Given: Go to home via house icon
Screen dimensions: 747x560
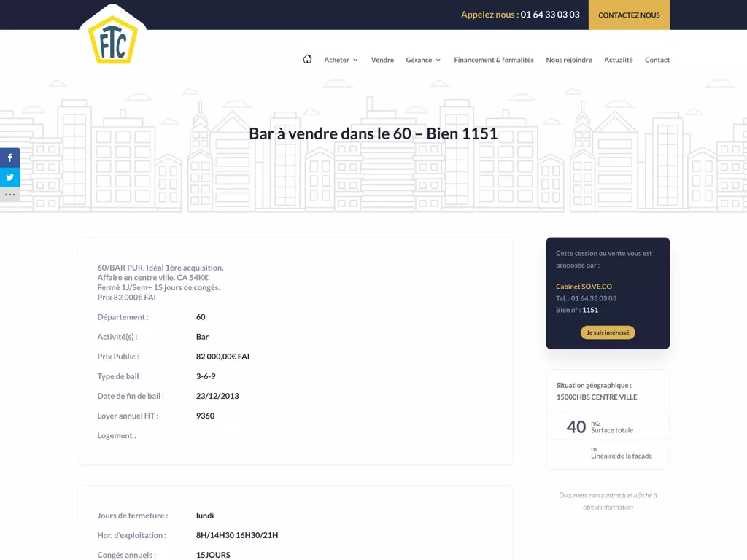Looking at the screenshot, I should [x=307, y=60].
